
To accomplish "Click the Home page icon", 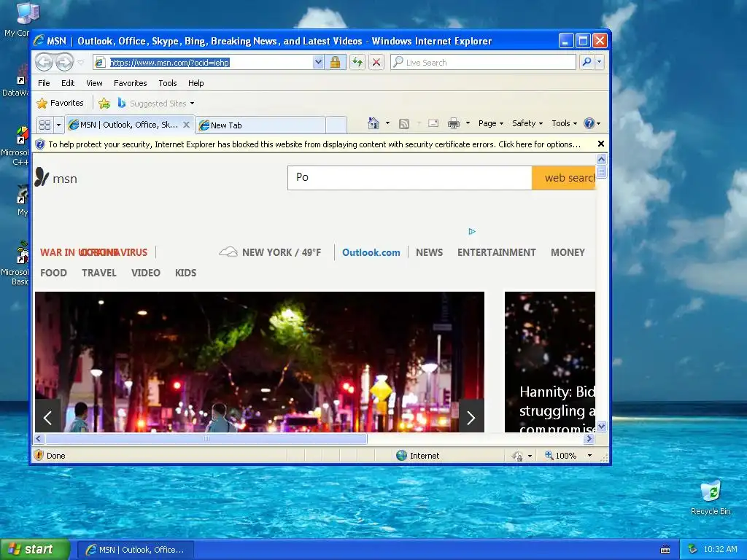I will tap(373, 123).
